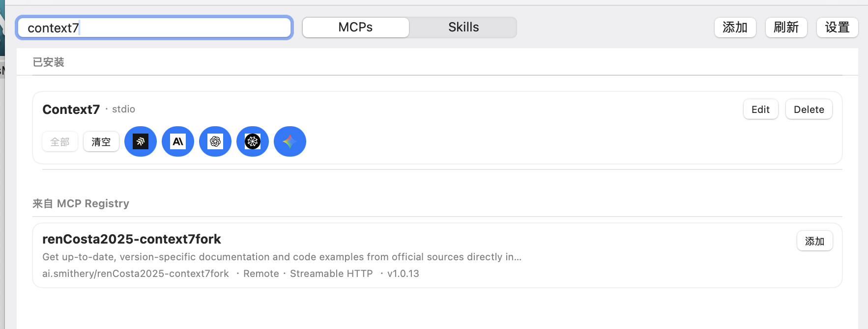Toggle the Amp client icon with striped arrow
The height and width of the screenshot is (329, 868).
pyautogui.click(x=141, y=141)
